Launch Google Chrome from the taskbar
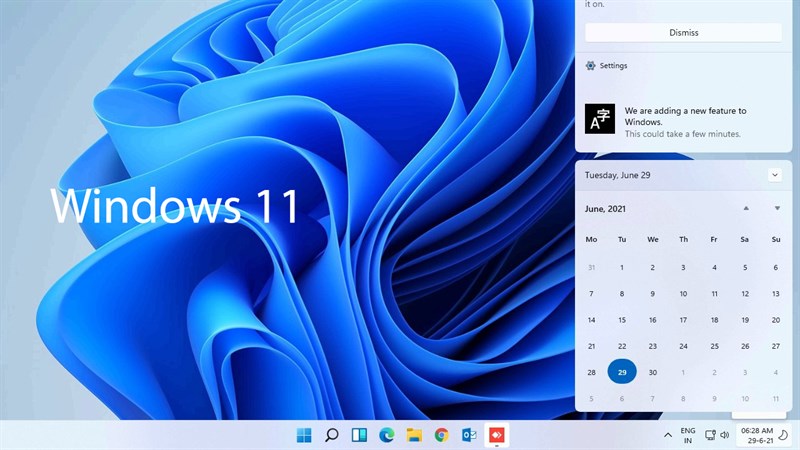Viewport: 800px width, 450px height. 441,435
